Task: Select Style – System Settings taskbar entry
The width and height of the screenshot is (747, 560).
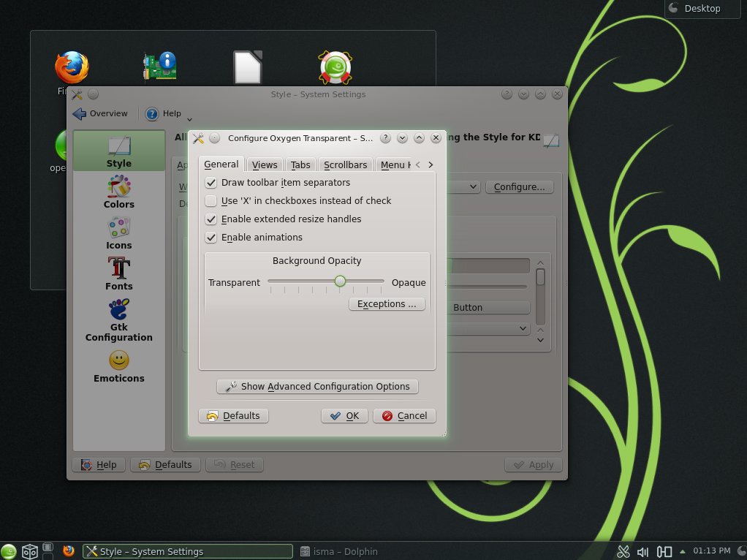Action: coord(188,551)
